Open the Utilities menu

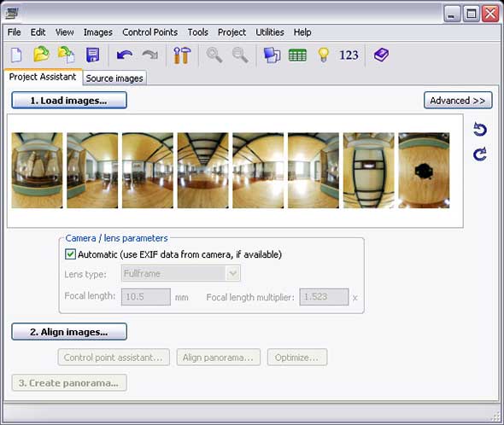coord(270,32)
